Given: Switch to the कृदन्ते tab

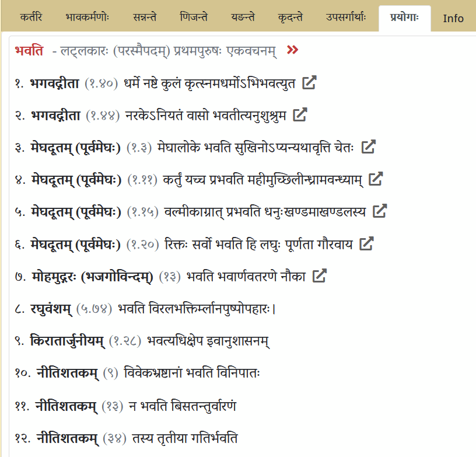Looking at the screenshot, I should pyautogui.click(x=290, y=18).
